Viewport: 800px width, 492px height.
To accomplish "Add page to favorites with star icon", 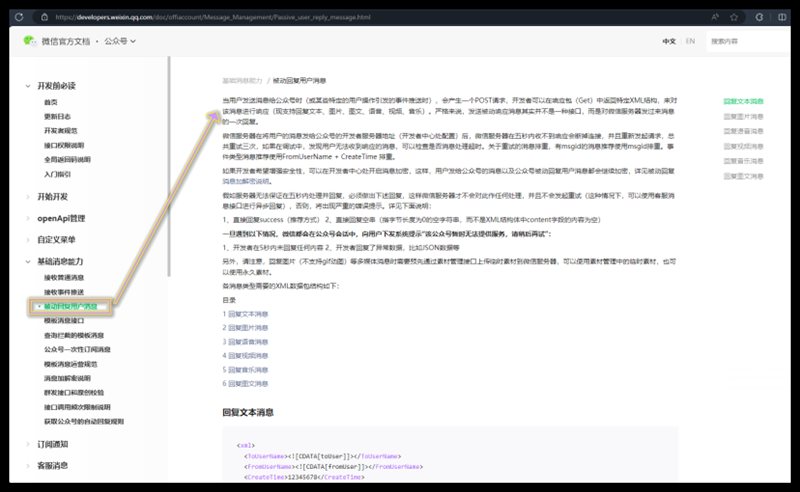I will pos(734,17).
